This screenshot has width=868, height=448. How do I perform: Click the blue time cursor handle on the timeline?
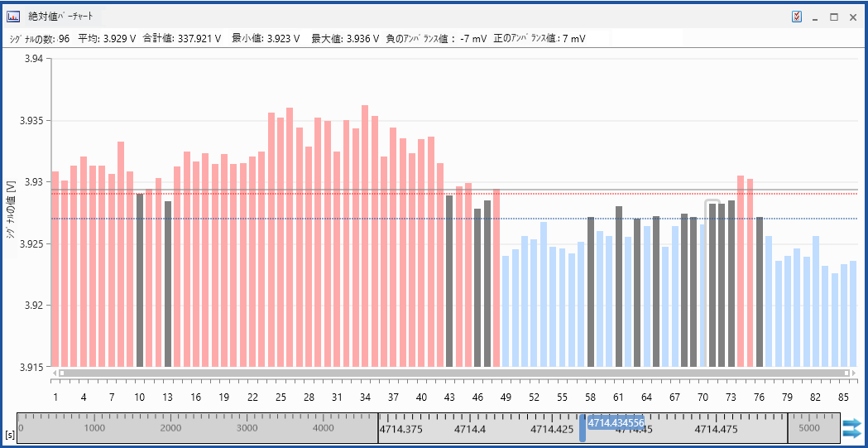(x=582, y=428)
